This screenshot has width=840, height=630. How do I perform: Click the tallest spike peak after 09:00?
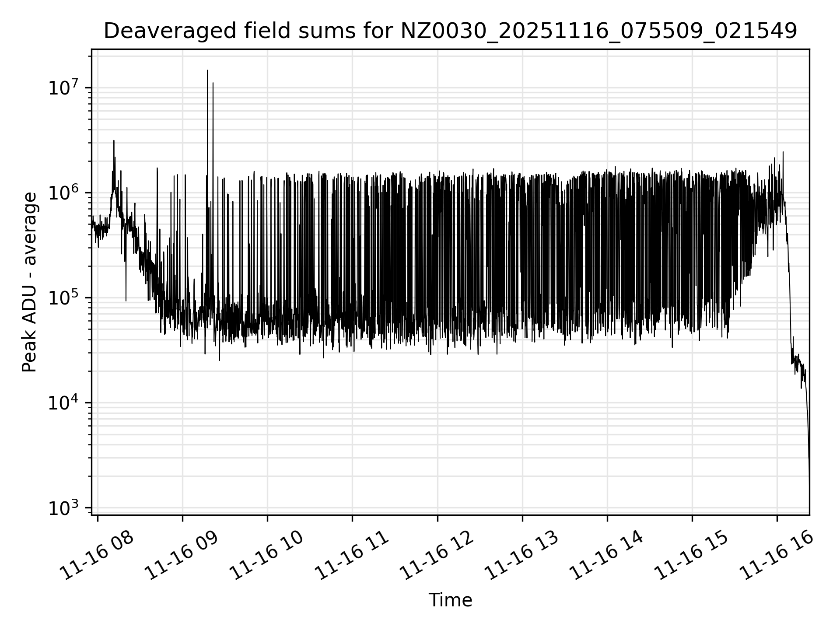(207, 71)
